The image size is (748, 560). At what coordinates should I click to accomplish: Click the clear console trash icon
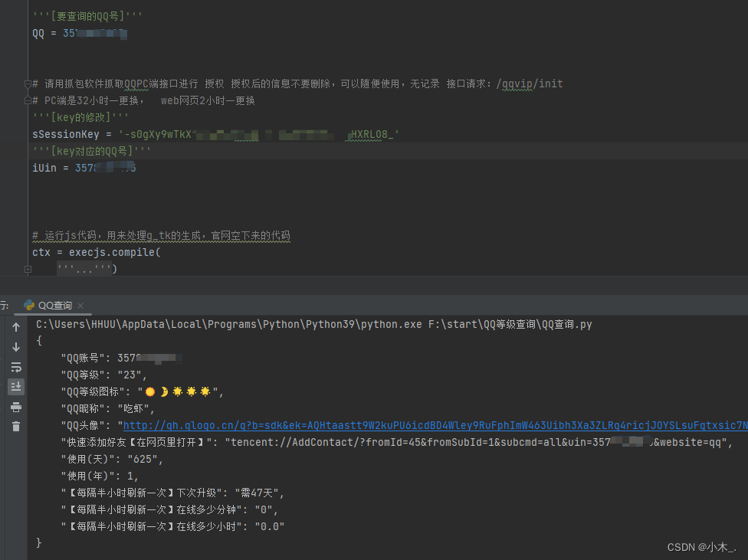coord(16,427)
